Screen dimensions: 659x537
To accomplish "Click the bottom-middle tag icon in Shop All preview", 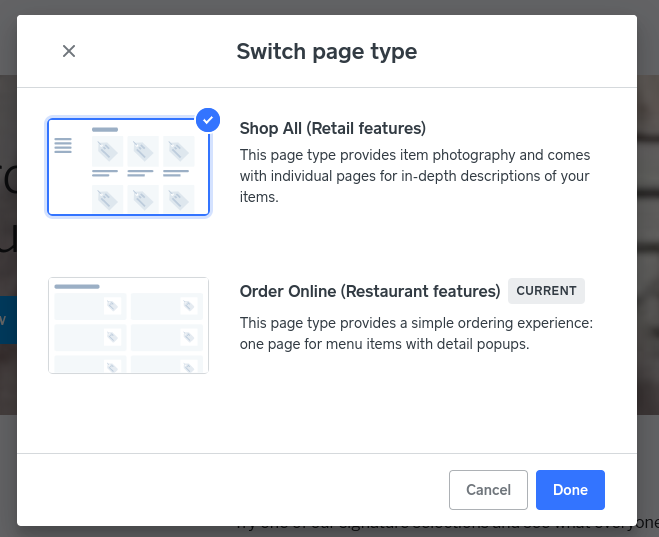I will (141, 198).
